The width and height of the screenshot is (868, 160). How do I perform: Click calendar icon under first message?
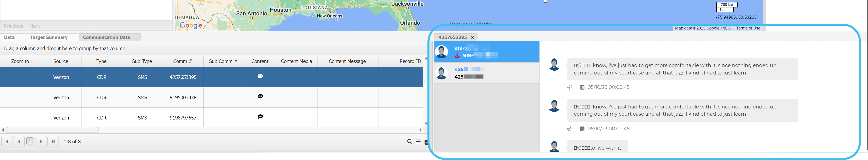click(582, 87)
